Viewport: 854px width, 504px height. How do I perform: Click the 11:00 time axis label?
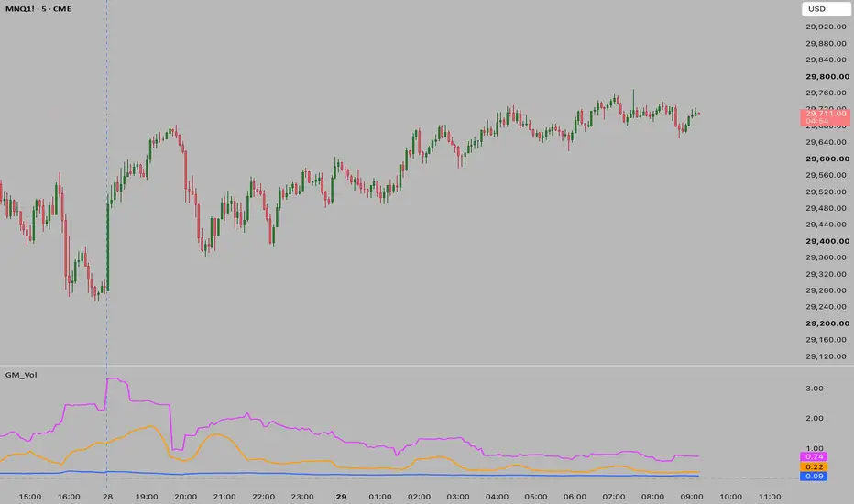(x=770, y=497)
